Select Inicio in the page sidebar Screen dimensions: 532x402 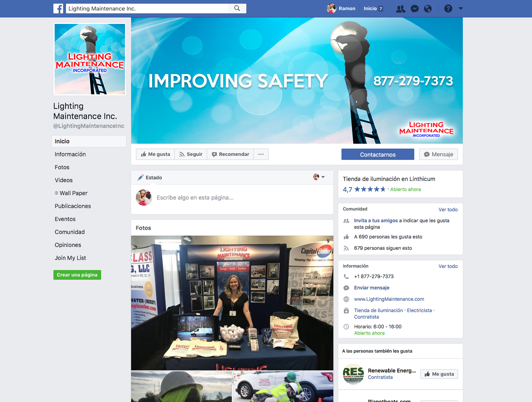click(89, 141)
